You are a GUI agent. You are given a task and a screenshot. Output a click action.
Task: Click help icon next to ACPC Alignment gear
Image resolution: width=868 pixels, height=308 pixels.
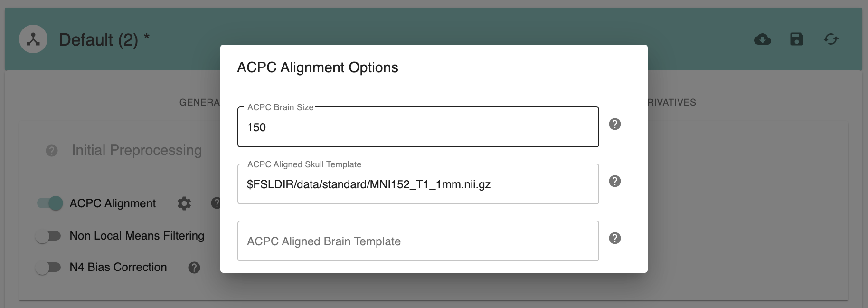click(216, 203)
